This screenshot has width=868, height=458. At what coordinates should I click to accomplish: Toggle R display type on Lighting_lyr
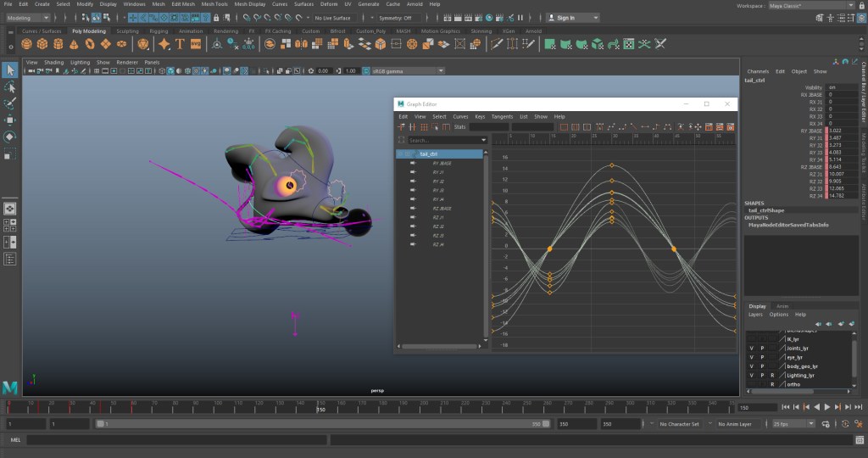tap(772, 375)
